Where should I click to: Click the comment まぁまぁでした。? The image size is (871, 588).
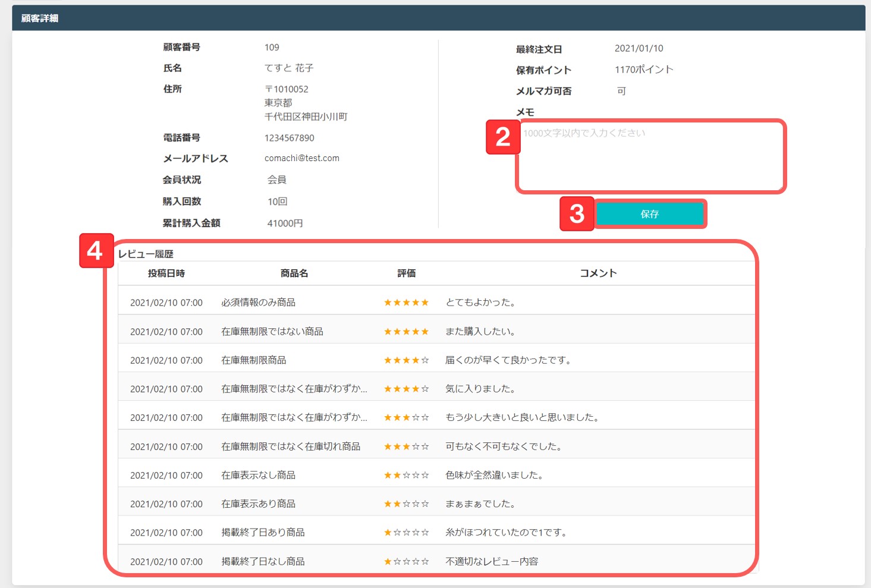coord(482,504)
